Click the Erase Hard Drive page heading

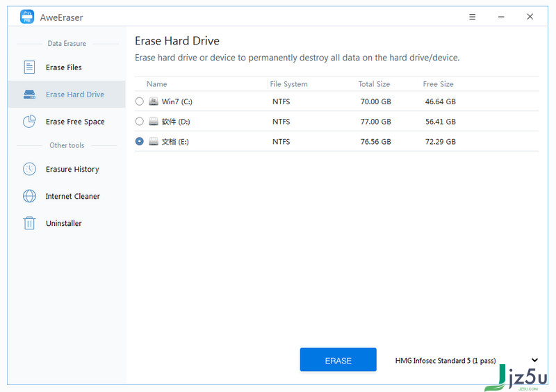click(x=177, y=41)
